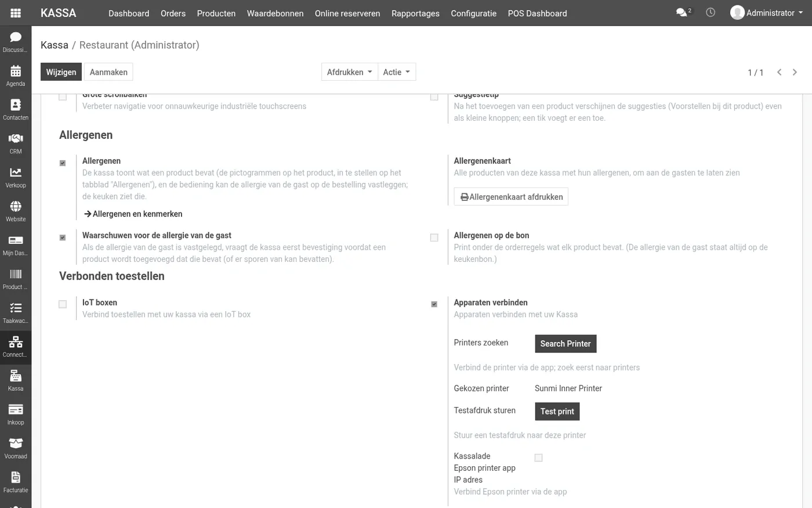Open the Configuratie menu
The height and width of the screenshot is (508, 812).
coord(473,13)
